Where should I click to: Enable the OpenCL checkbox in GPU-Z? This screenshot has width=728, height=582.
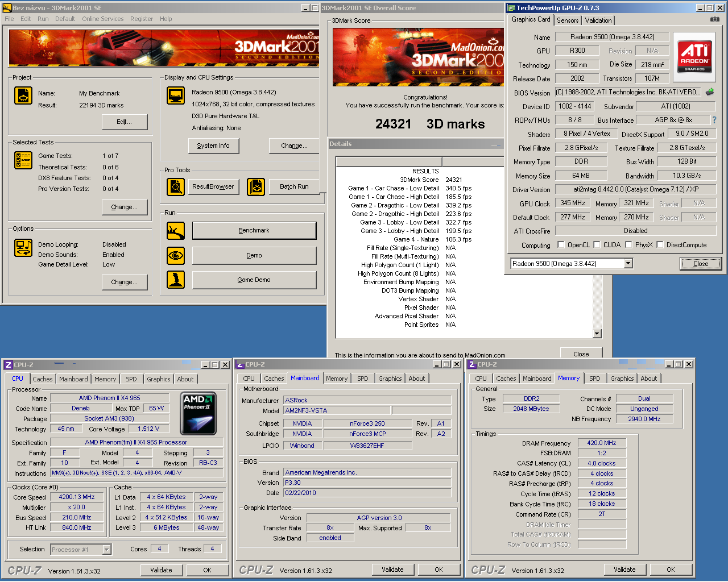561,245
